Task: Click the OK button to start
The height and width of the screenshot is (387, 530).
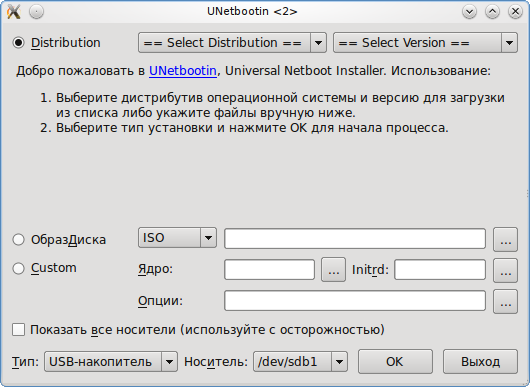Action: (395, 362)
